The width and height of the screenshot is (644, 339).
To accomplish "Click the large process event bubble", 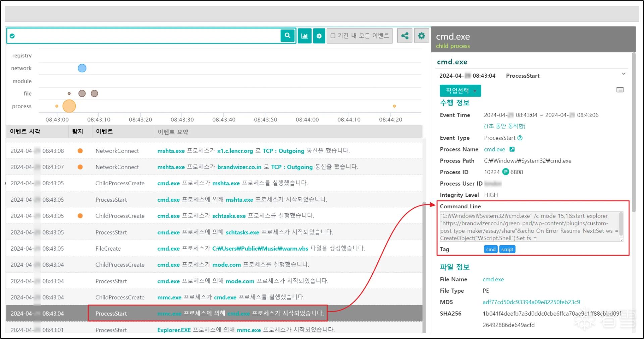I will coord(69,106).
